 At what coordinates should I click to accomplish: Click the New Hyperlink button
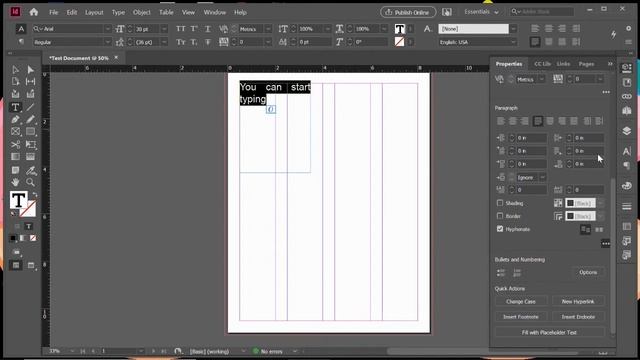(x=578, y=302)
